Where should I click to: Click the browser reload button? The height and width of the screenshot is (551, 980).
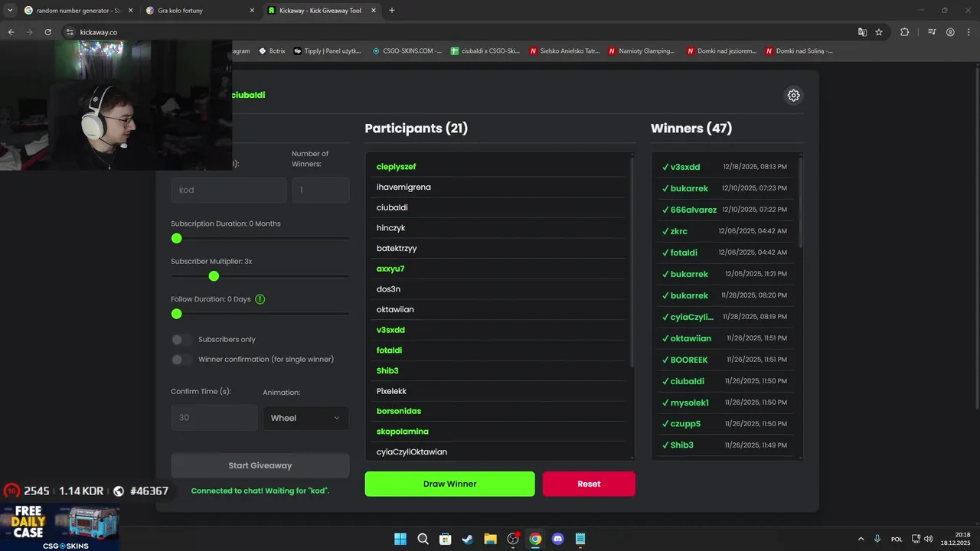click(47, 32)
